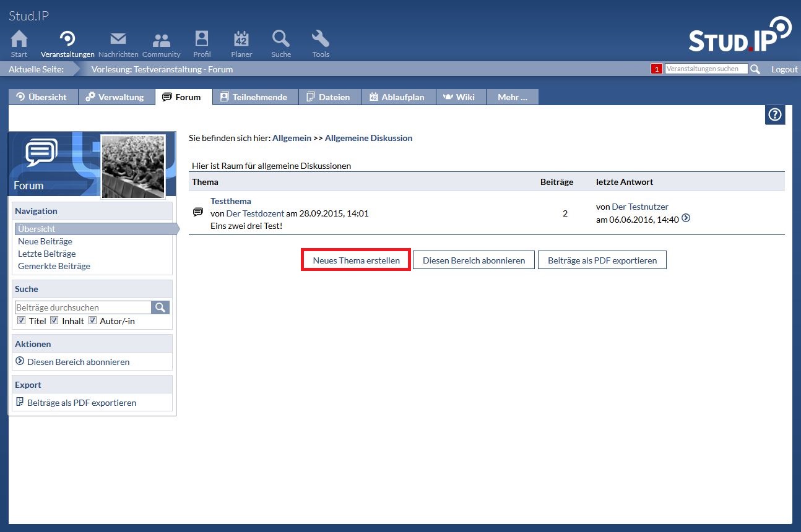Screen dimensions: 801x532
Task: Open the Profil icon
Action: (x=202, y=40)
